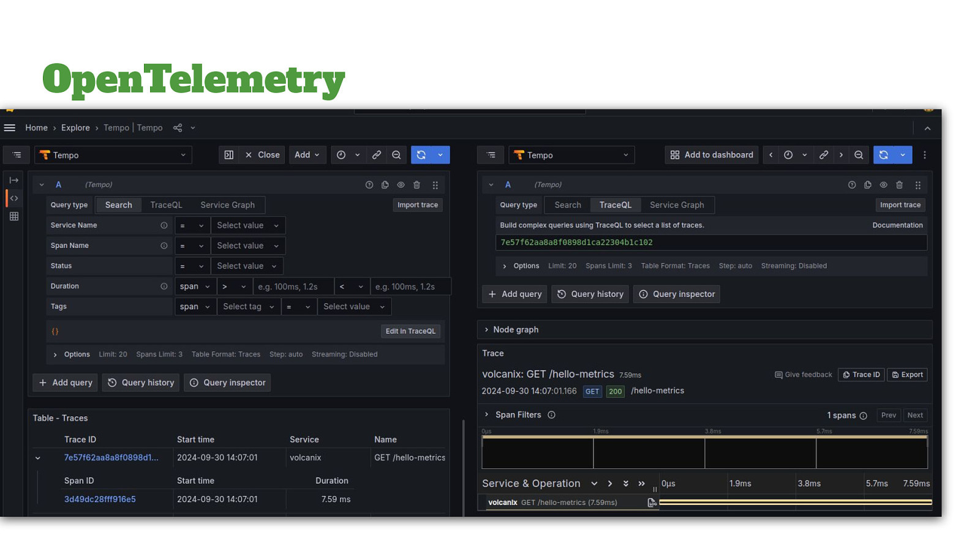Image resolution: width=980 pixels, height=551 pixels.
Task: Open Tempo data source picker in left pane
Action: point(113,155)
